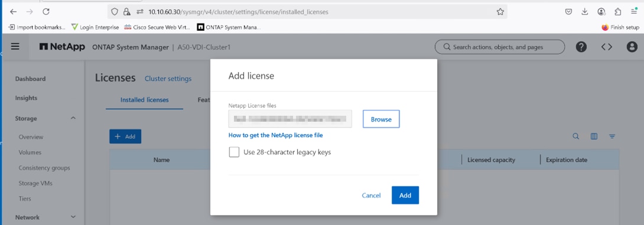Screen dimensions: 644x225
Task: Open browser downloads arrow icon
Action: (585, 12)
